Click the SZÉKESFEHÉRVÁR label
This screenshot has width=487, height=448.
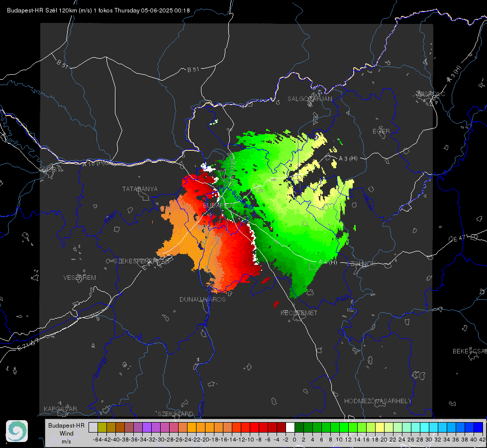click(141, 261)
